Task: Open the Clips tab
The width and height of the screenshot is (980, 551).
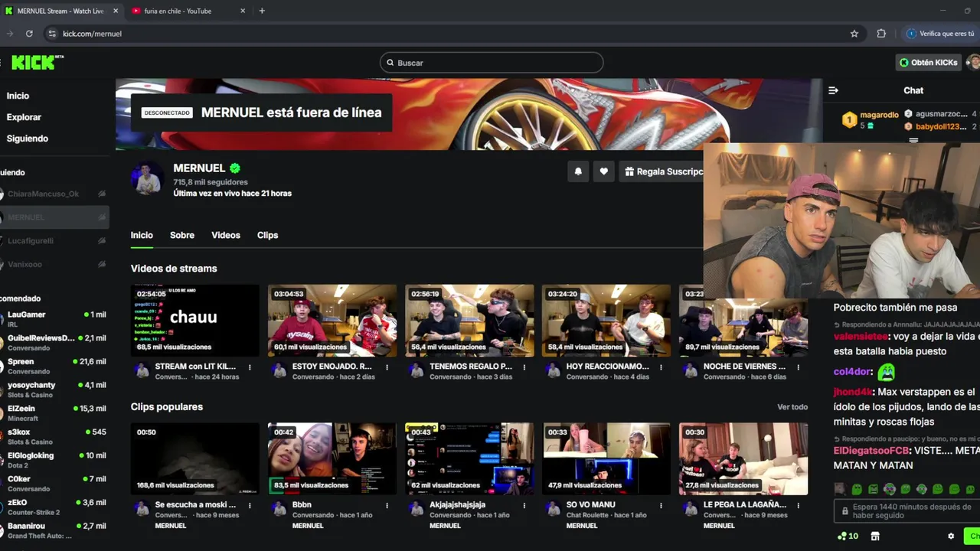Action: click(267, 235)
